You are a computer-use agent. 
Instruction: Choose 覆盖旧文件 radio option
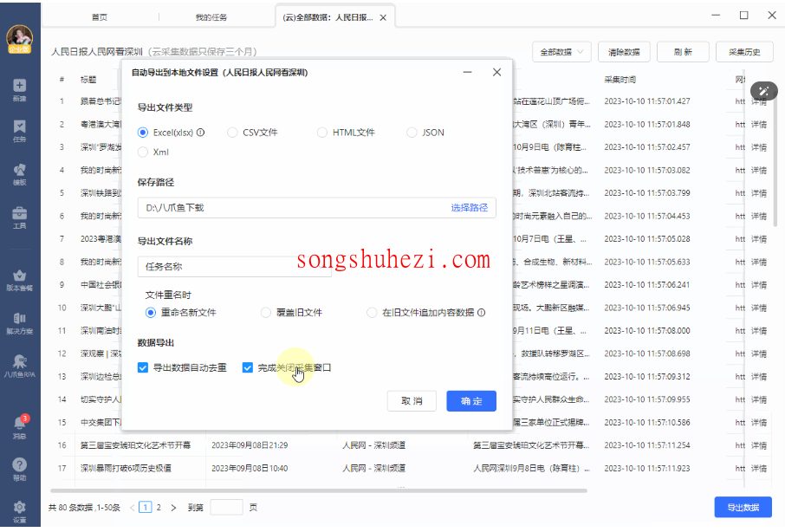tap(266, 313)
